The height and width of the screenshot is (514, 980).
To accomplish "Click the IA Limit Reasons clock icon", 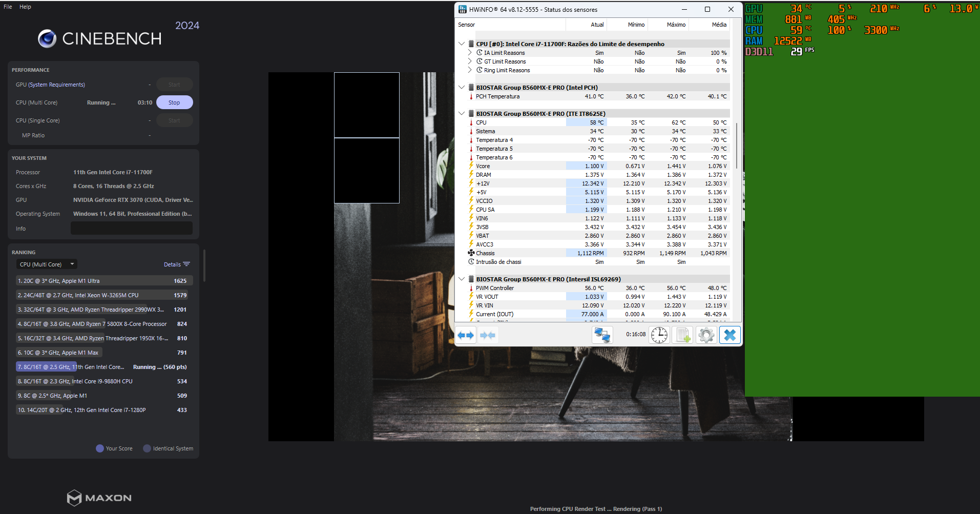I will [479, 52].
